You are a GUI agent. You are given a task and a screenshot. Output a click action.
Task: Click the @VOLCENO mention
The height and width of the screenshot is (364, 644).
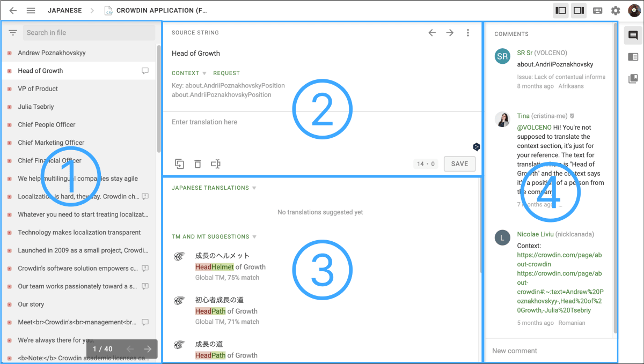535,128
